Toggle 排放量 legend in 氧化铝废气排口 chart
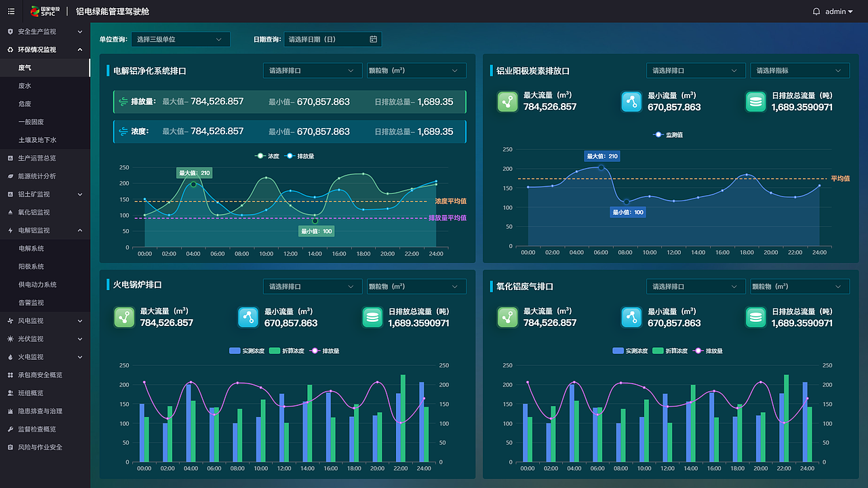This screenshot has height=488, width=868. click(x=707, y=351)
